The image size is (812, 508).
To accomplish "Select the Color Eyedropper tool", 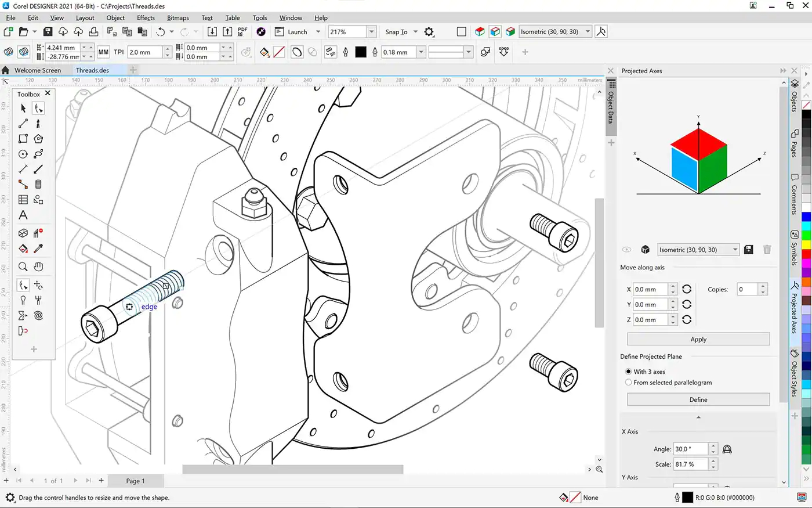I will (x=39, y=248).
